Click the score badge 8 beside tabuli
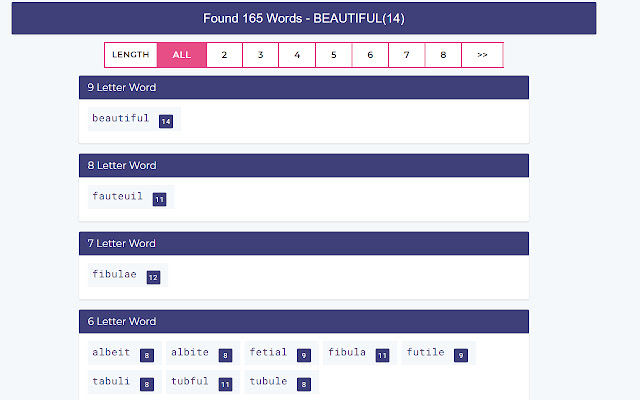Screen dimensions: 640x400 coord(147,384)
